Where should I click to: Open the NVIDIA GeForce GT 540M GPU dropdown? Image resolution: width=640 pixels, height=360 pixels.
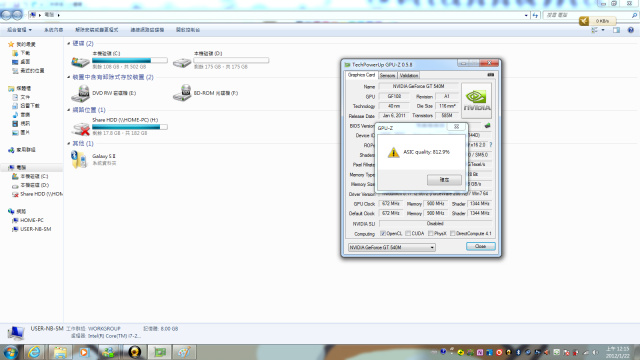[391, 247]
